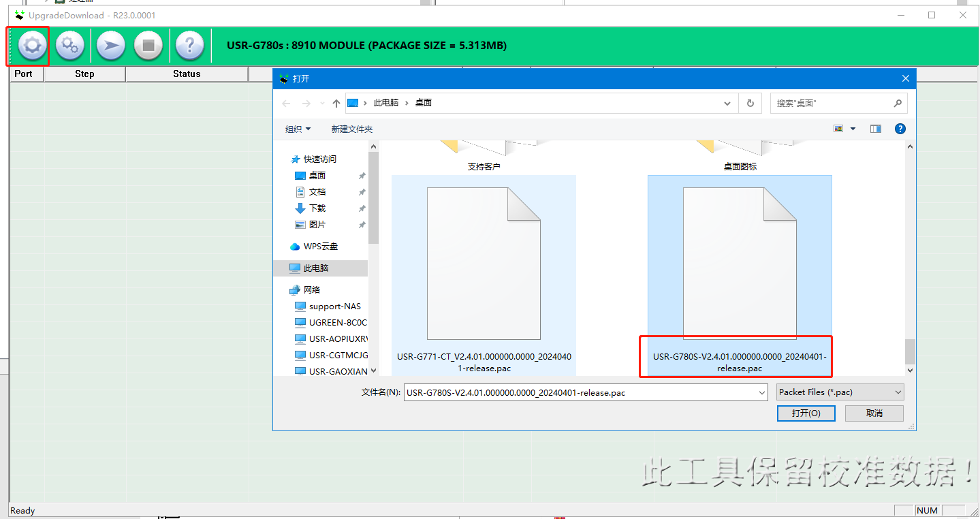Change the view layout icon
The width and height of the screenshot is (980, 519).
[838, 129]
